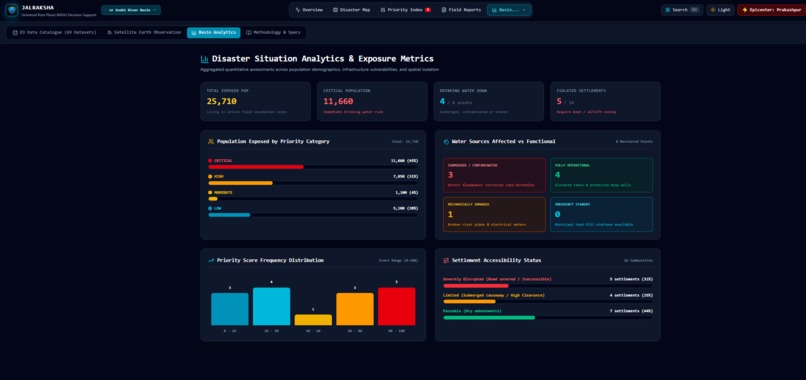Click chart icon beside Disaster Situation Analytics heading
This screenshot has height=380, width=806.
205,59
